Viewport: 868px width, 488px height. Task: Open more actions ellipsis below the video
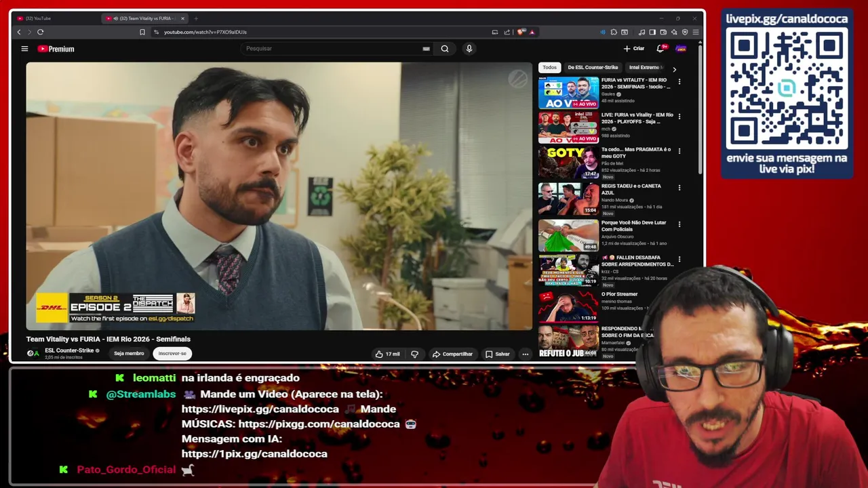(525, 354)
